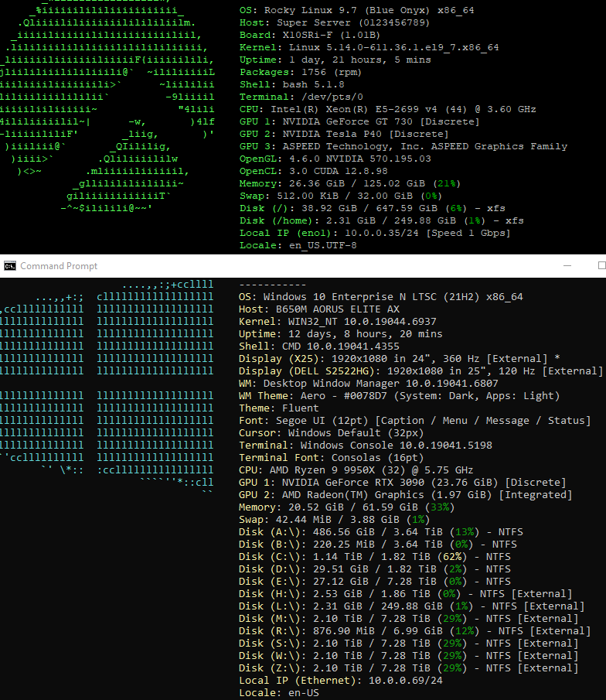Click the Disk (W:\) line

click(408, 656)
